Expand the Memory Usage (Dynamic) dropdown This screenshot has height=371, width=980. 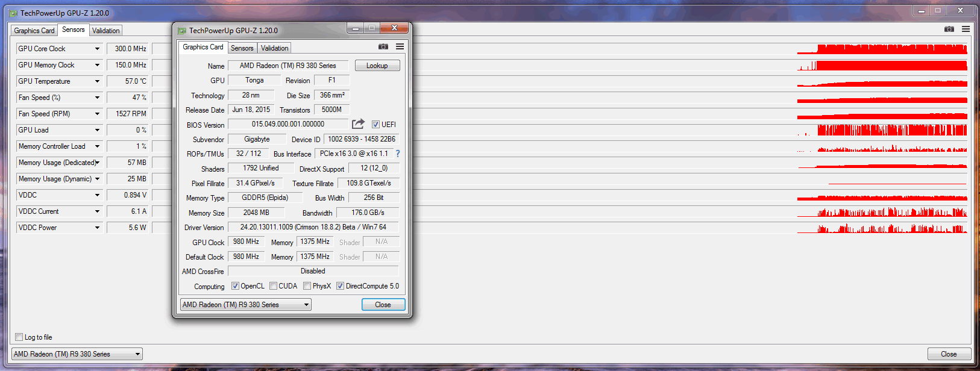pyautogui.click(x=97, y=179)
